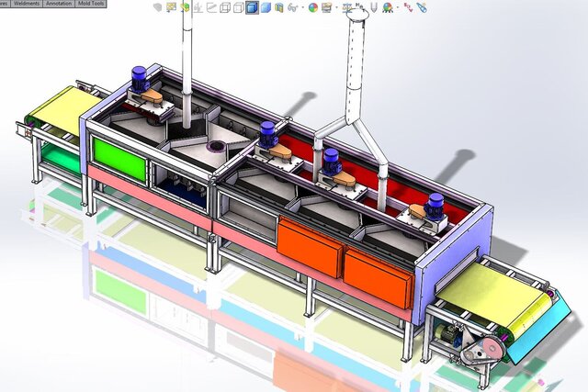The width and height of the screenshot is (588, 392).
Task: Select the green panel on the machine
Action: [119, 158]
